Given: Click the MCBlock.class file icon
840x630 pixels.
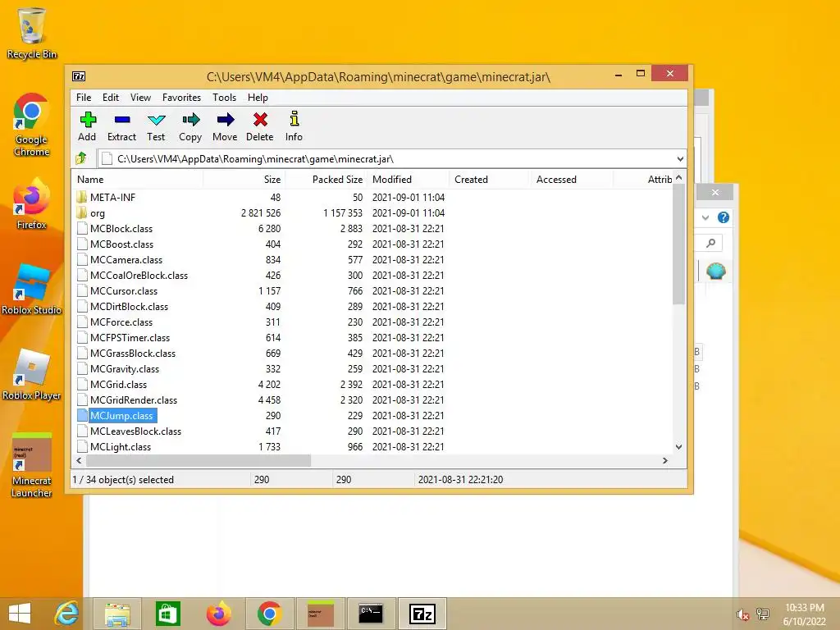Looking at the screenshot, I should pos(82,229).
